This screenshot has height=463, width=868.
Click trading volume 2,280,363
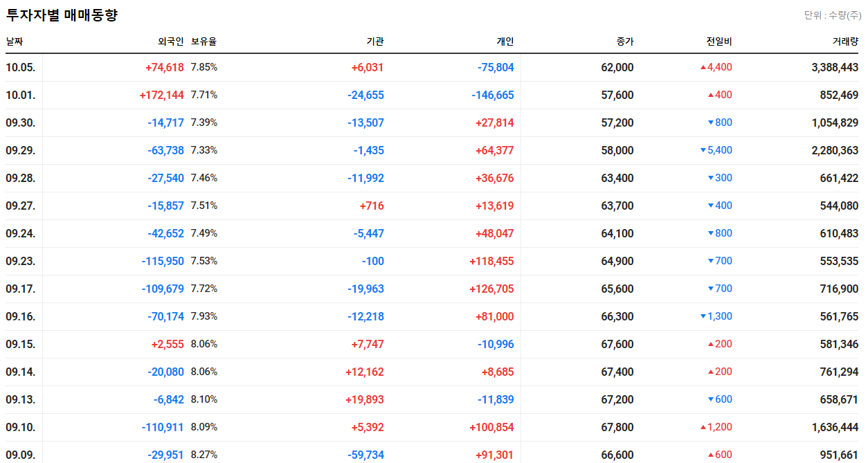835,150
